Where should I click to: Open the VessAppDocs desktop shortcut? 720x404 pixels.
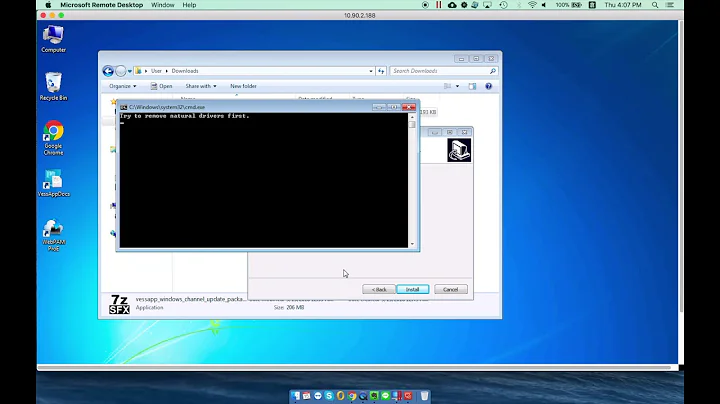[x=53, y=183]
